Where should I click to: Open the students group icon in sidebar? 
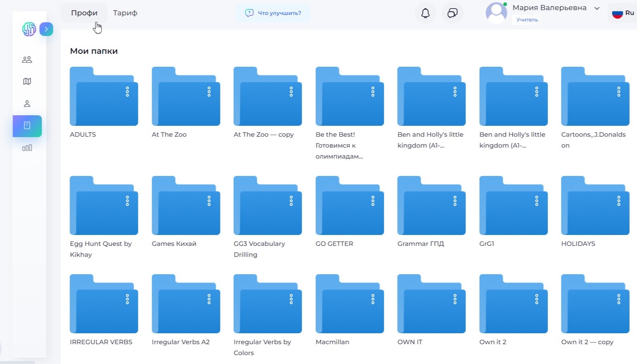[x=27, y=59]
